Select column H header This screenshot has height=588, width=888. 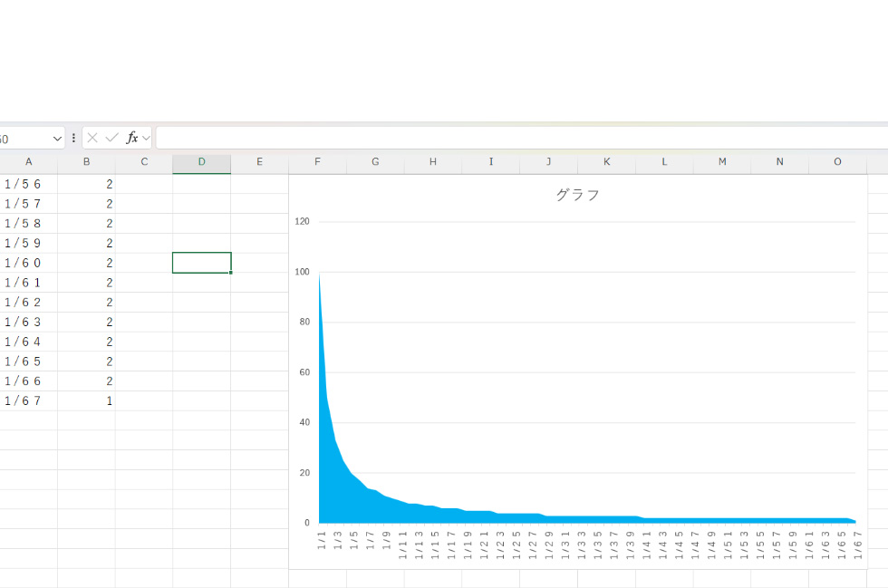point(433,162)
